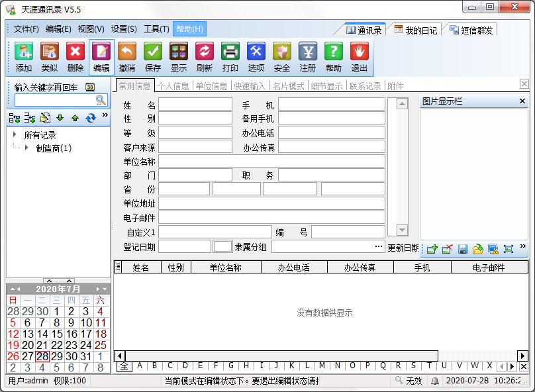Open 安全 (Security) shield icon

pyautogui.click(x=282, y=52)
